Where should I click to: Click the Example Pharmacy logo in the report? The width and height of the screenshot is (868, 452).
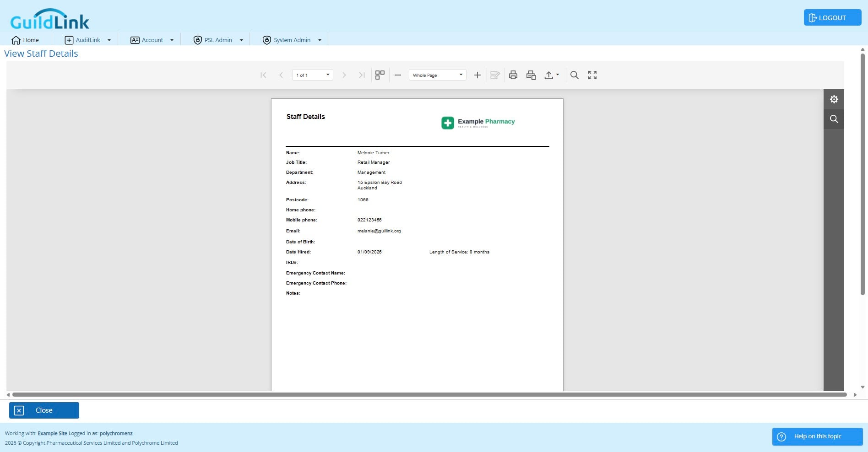(478, 122)
